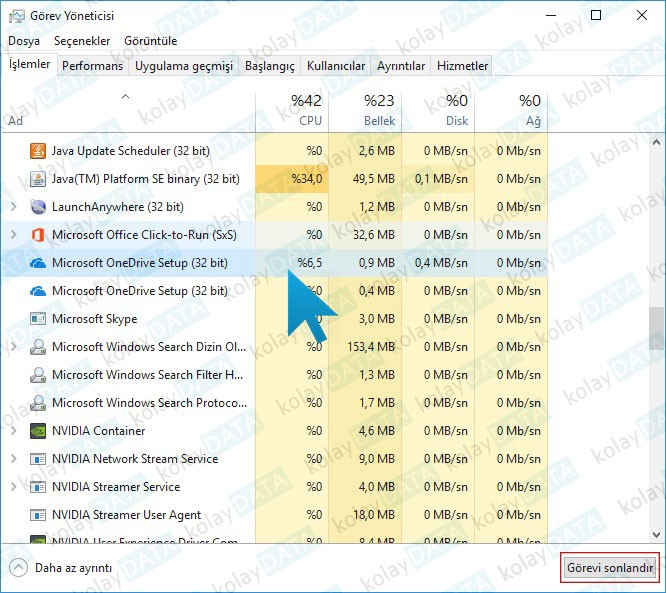Screen dimensions: 666x593
Task: Expand NVIDIA Network Stream Service
Action: [13, 459]
